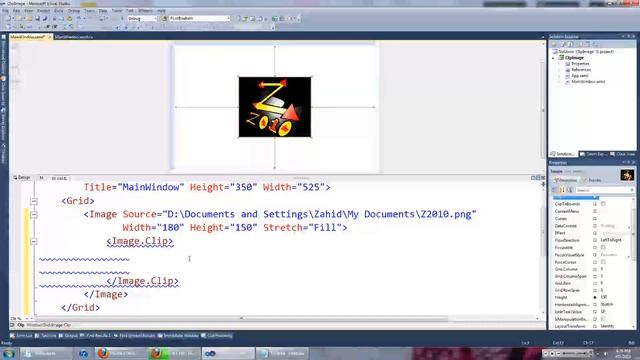
Task: Collapse the Grid element outline
Action: 34,201
